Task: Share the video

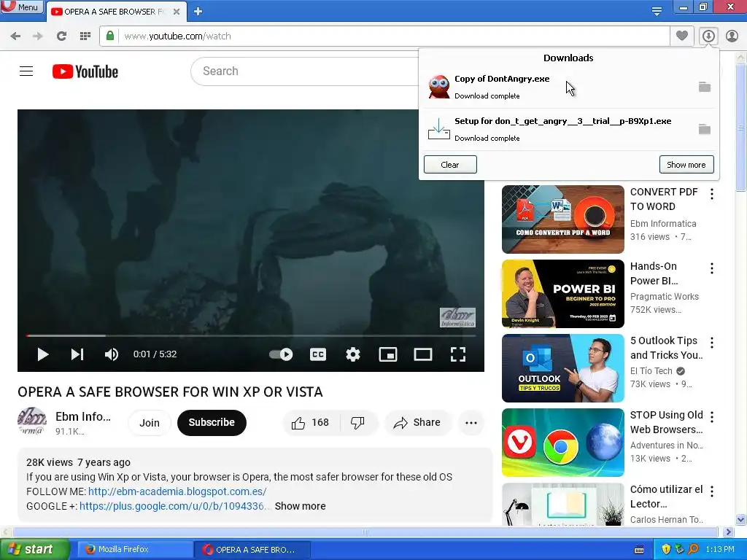Action: tap(417, 423)
